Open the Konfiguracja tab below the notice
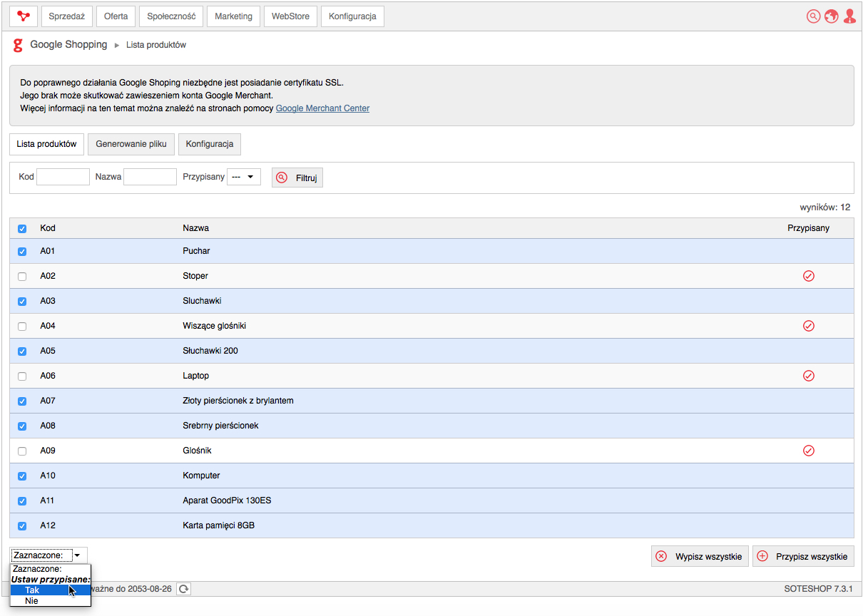This screenshot has height=616, width=863. coord(210,144)
